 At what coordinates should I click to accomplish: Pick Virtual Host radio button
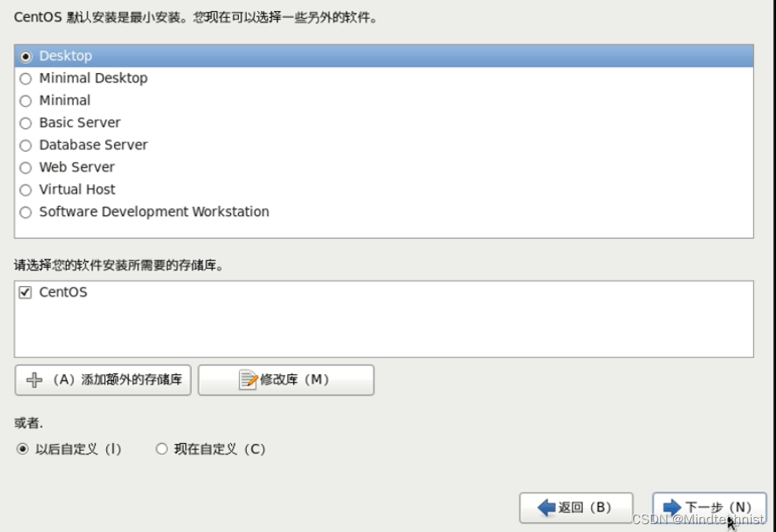26,190
